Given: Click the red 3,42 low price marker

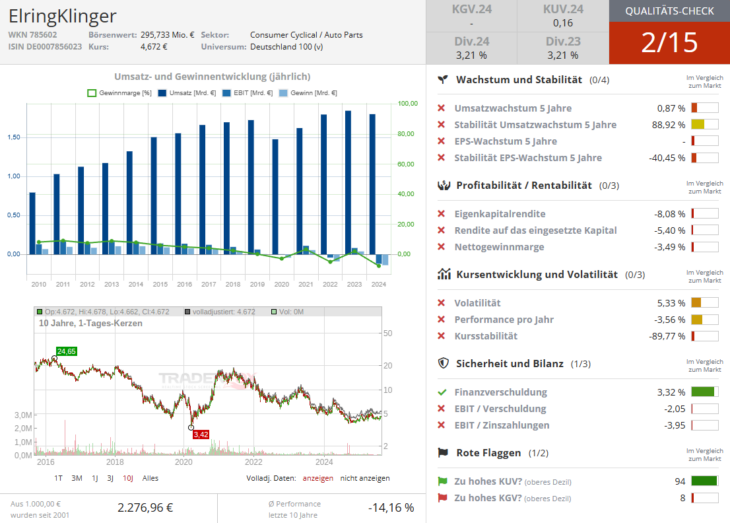Looking at the screenshot, I should pos(201,435).
